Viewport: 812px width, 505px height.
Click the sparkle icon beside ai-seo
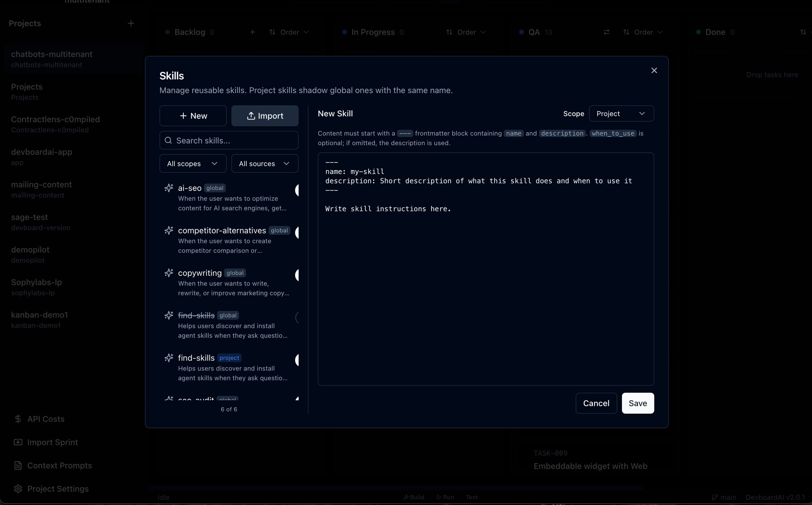pos(169,188)
